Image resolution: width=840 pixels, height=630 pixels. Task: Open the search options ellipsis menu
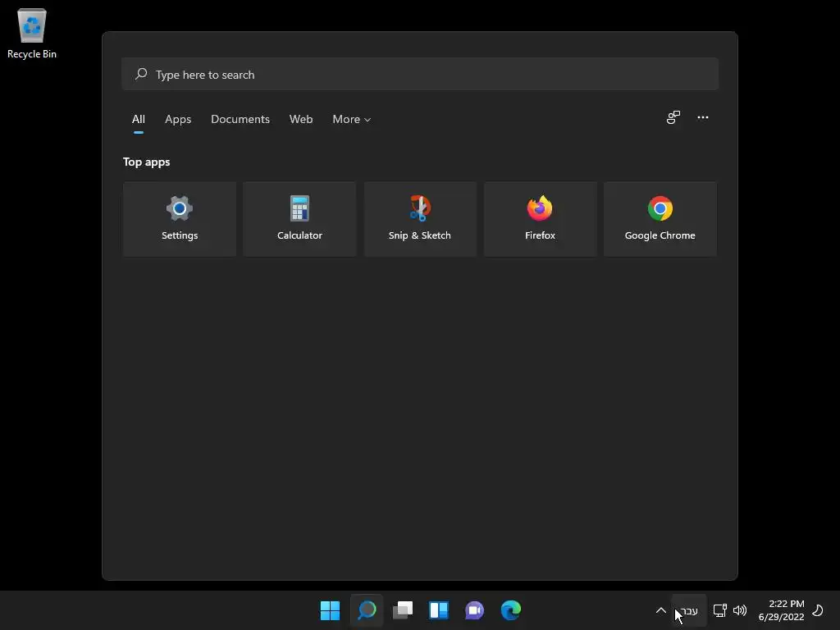(x=703, y=117)
